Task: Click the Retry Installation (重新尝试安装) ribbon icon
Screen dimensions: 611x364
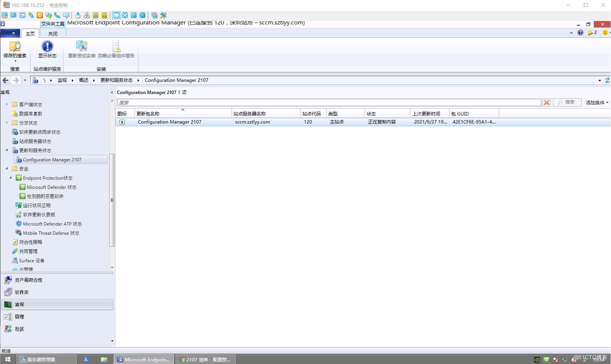Action: 81,46
